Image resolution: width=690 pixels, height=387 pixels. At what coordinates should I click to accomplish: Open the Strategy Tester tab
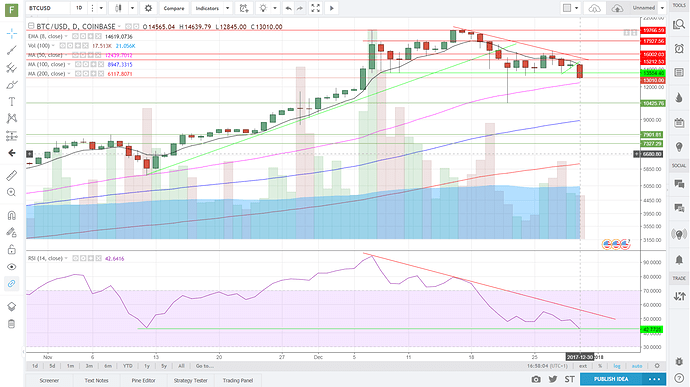click(191, 380)
